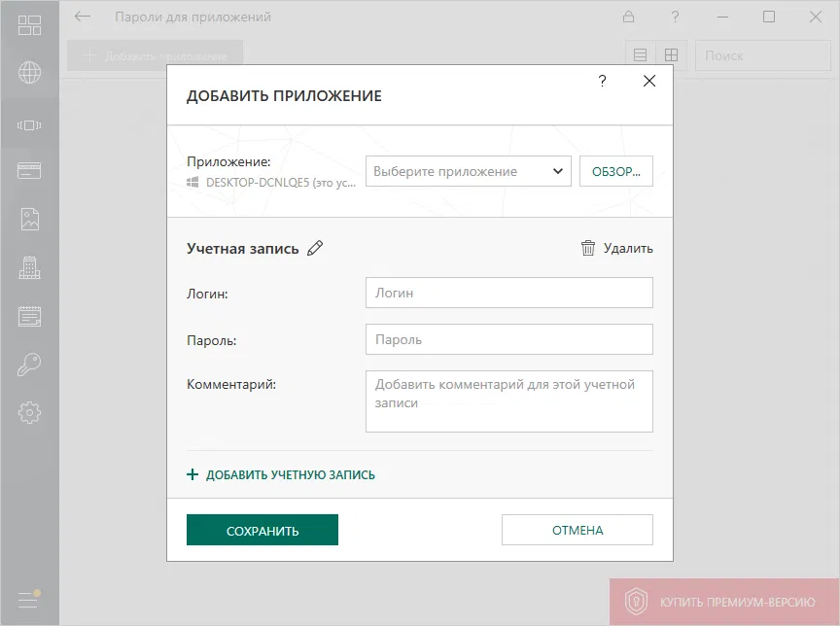Click the trash icon next to Удалить
The width and height of the screenshot is (840, 626).
click(588, 248)
